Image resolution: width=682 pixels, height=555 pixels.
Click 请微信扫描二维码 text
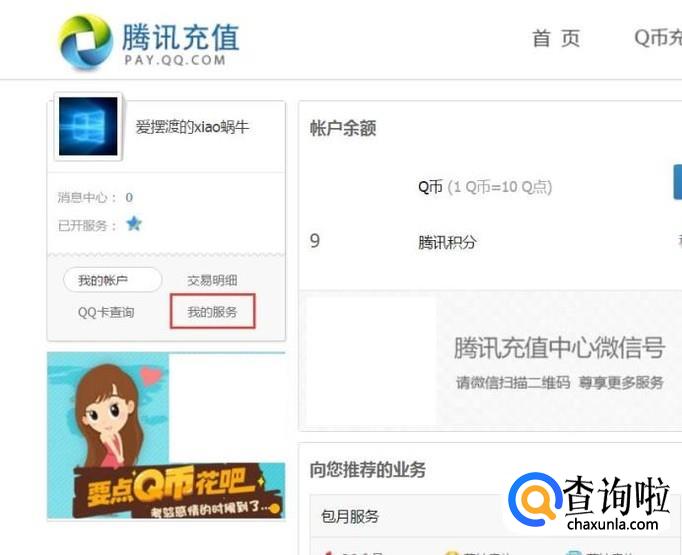pyautogui.click(x=513, y=382)
